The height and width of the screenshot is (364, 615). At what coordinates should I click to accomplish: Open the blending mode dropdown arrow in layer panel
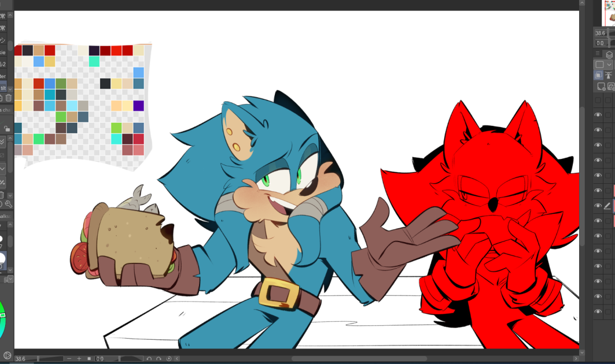[609, 65]
